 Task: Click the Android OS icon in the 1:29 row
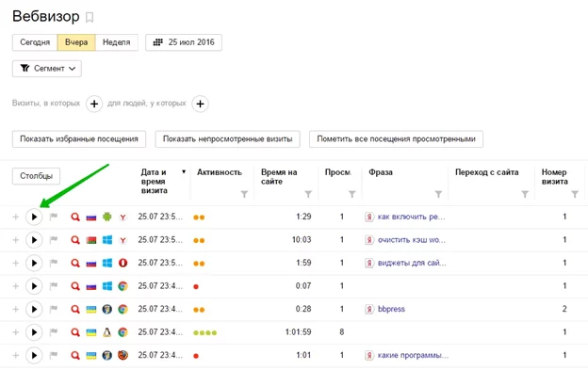pyautogui.click(x=106, y=217)
